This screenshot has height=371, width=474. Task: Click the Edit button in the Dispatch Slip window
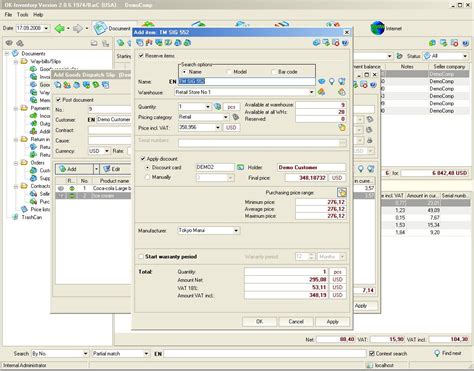point(116,169)
